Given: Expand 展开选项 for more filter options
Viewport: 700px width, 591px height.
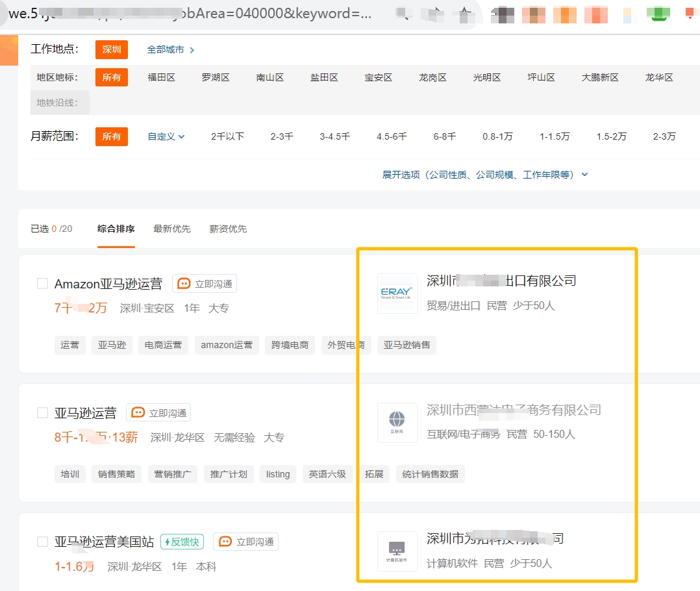Looking at the screenshot, I should [485, 175].
